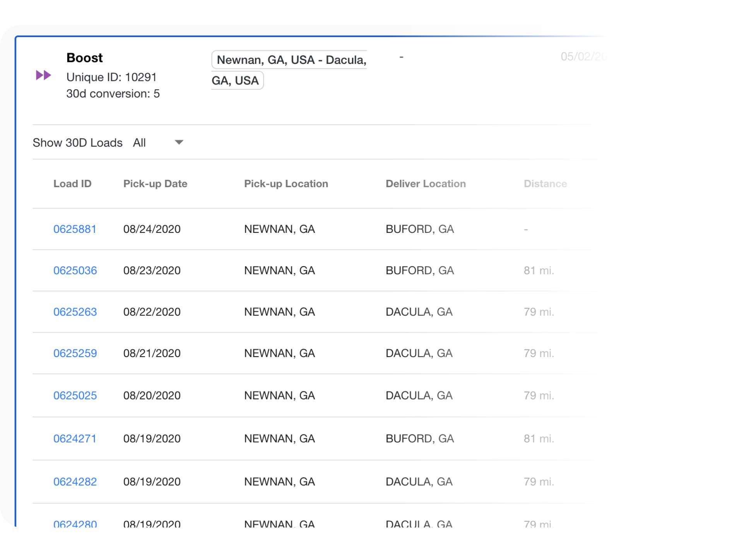Image resolution: width=739 pixels, height=560 pixels.
Task: Select 79 mi. distance in row 0625263
Action: (539, 312)
